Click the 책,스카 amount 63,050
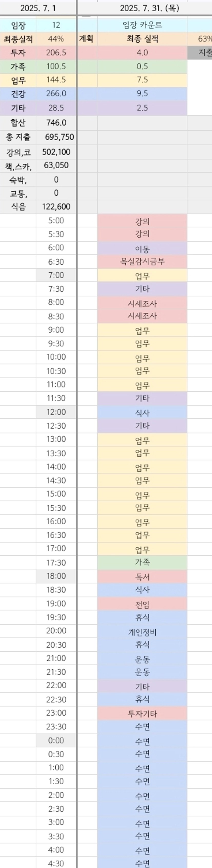Viewport: 212px width, 868px height. point(56,166)
